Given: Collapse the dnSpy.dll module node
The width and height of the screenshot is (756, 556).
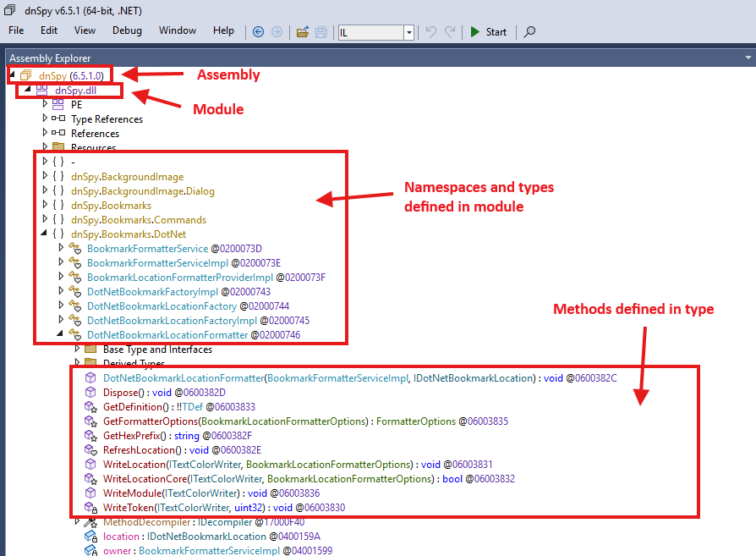Looking at the screenshot, I should (x=28, y=90).
